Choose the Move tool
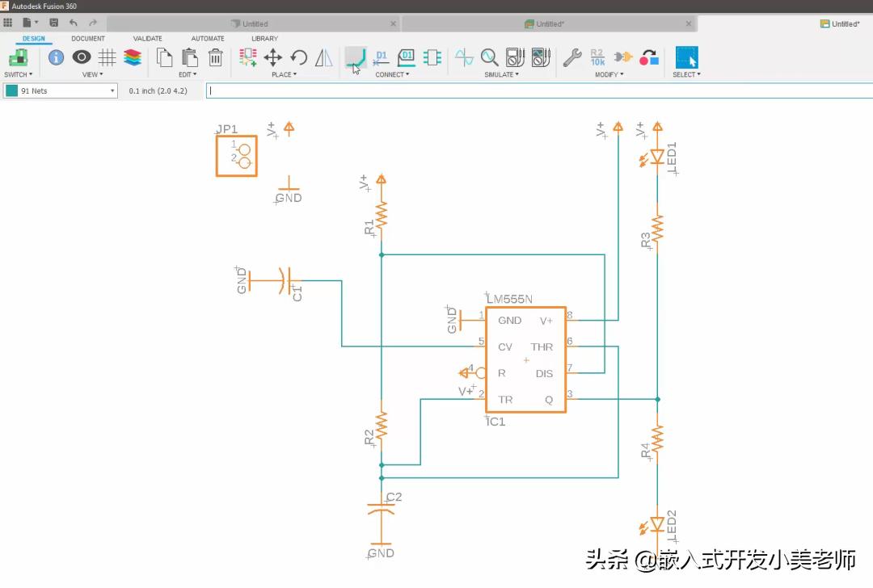The height and width of the screenshot is (588, 873). coord(273,57)
